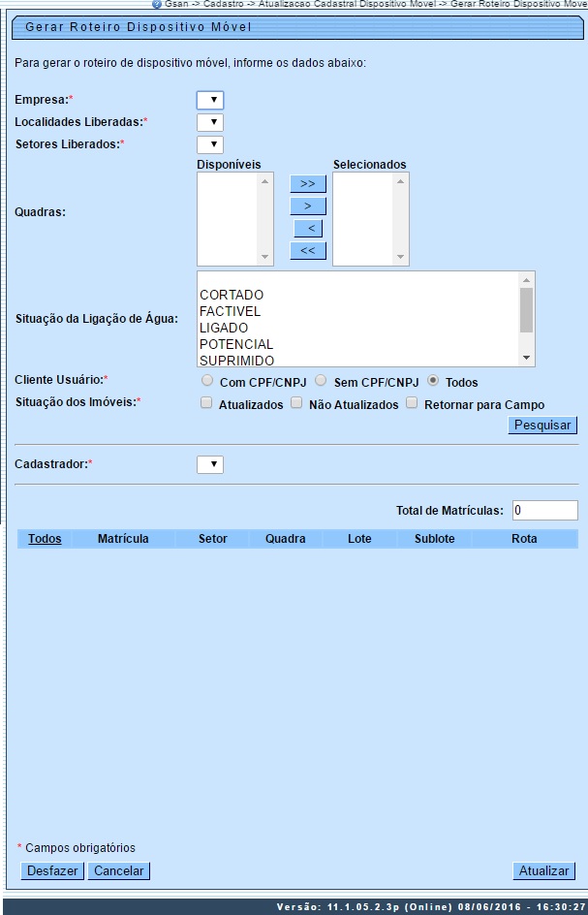Click the Rota column header

tap(524, 539)
